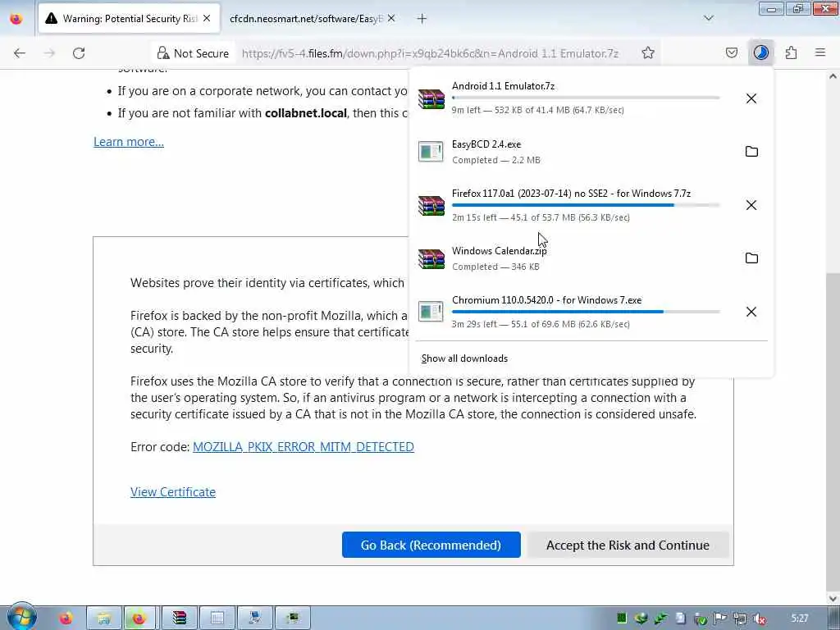Click the scrollbar down arrow
Screen dimensions: 840x630
coord(833,598)
